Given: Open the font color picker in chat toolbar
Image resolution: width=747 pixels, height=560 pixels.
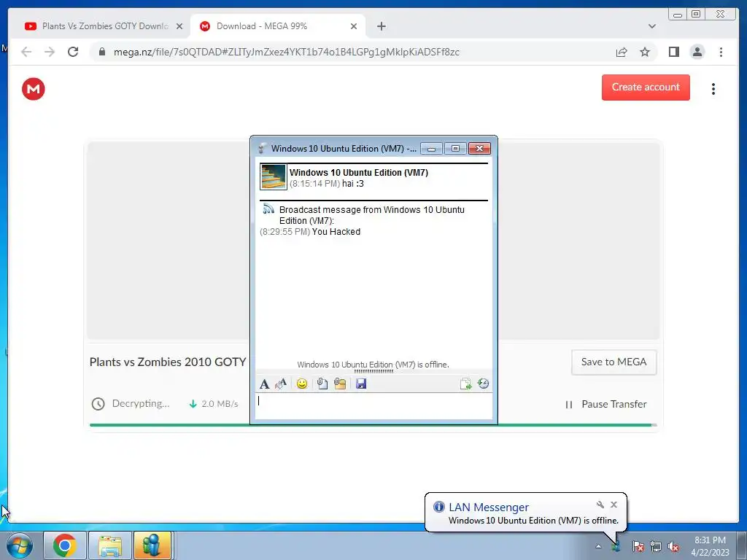Looking at the screenshot, I should point(281,384).
